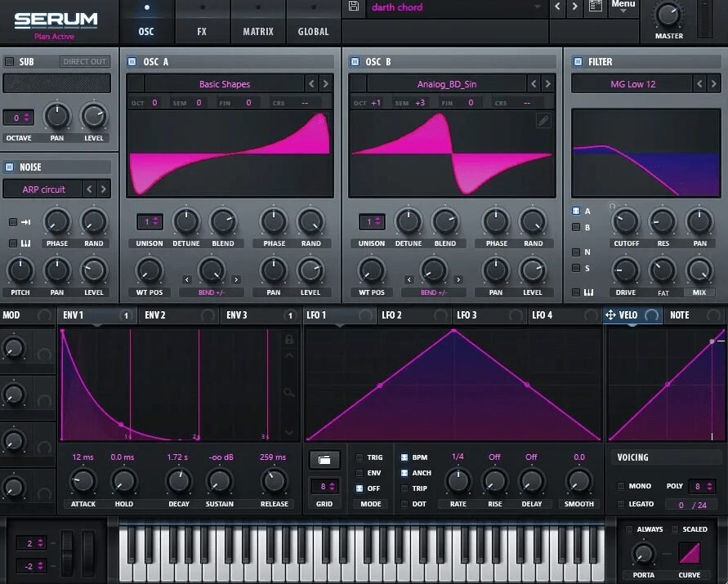Toggle OSC B on or off
This screenshot has width=728, height=584.
pyautogui.click(x=355, y=62)
